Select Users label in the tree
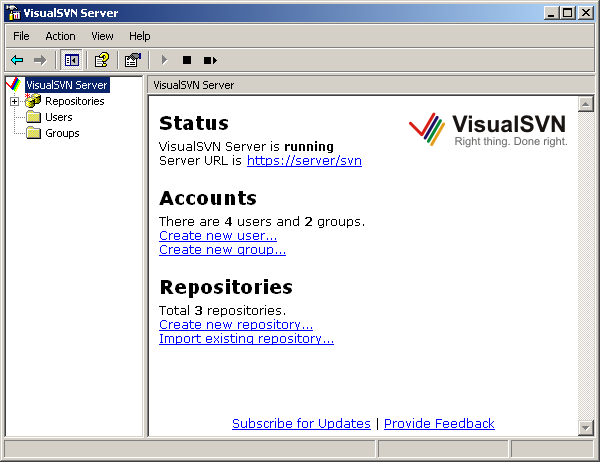Image resolution: width=600 pixels, height=462 pixels. click(x=59, y=117)
